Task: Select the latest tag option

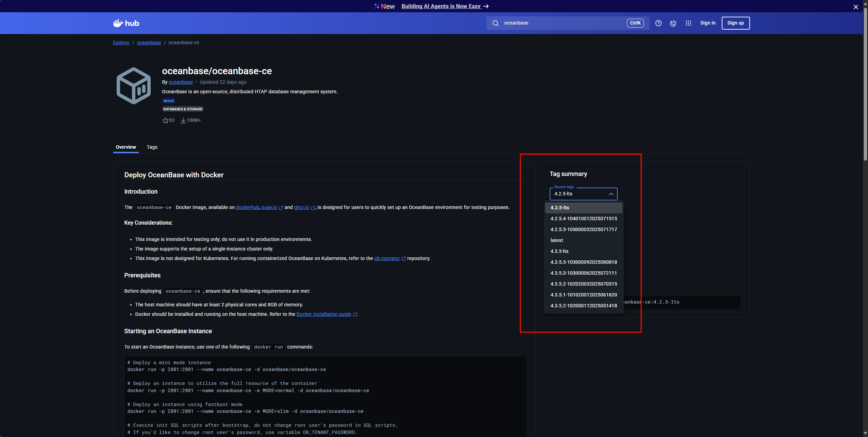Action: (584, 240)
